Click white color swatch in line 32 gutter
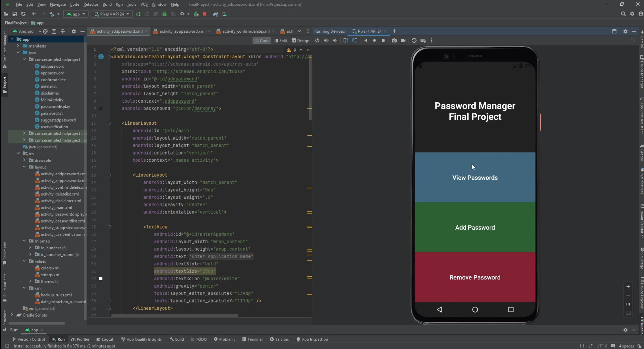Viewport: 644px width, 349px height. [101, 279]
